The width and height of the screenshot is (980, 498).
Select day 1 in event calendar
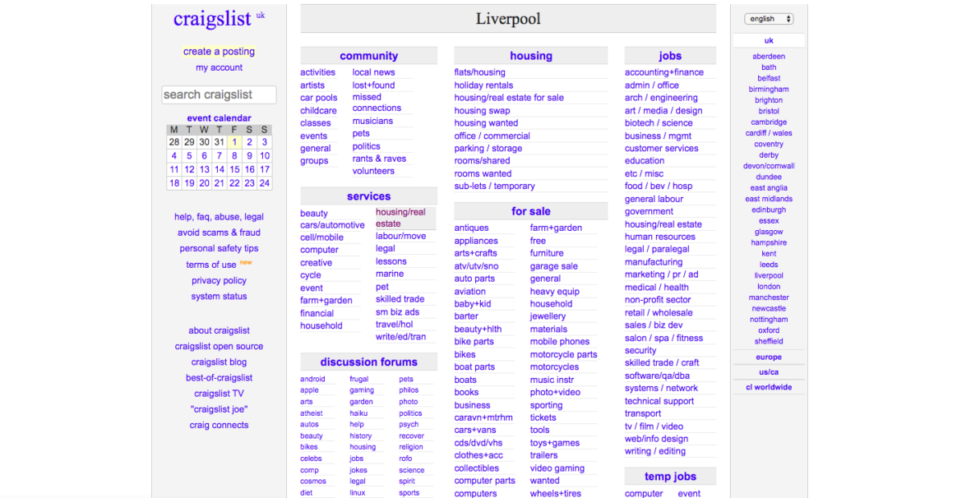(x=234, y=142)
